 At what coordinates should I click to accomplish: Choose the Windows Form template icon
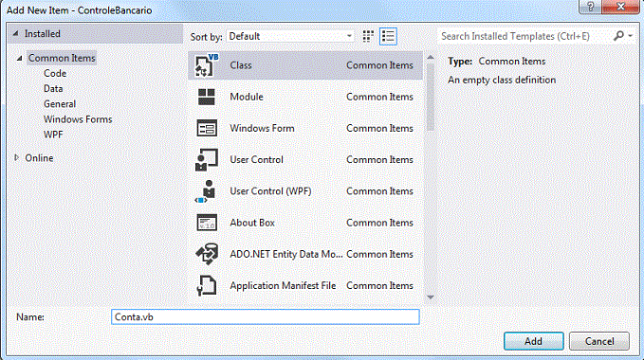[x=207, y=128]
